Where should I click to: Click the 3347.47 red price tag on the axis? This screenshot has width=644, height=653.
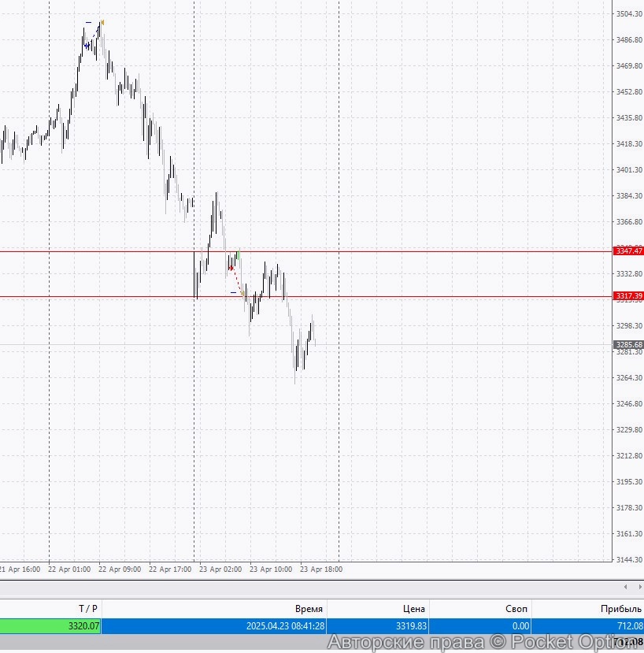coord(628,251)
